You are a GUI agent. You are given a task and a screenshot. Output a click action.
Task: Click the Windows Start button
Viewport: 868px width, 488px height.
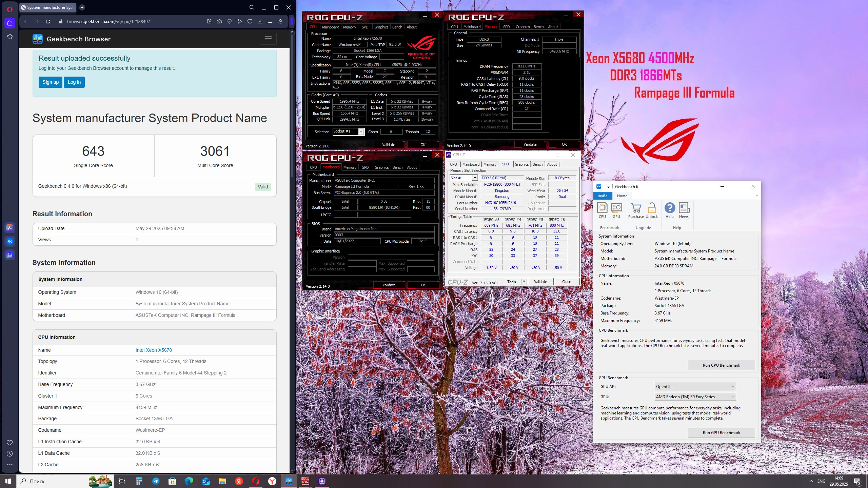point(8,481)
